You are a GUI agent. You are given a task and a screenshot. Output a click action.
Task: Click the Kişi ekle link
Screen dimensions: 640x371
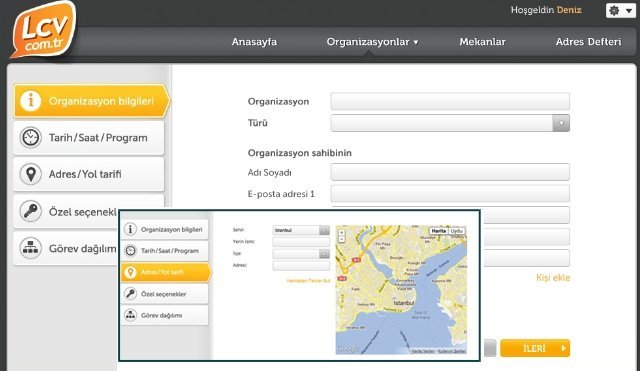coord(553,278)
